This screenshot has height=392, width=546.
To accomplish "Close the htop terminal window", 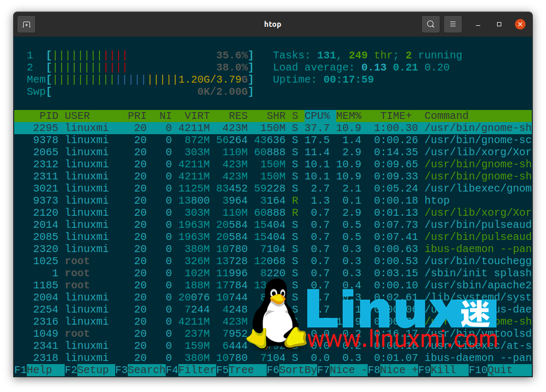I will click(520, 24).
